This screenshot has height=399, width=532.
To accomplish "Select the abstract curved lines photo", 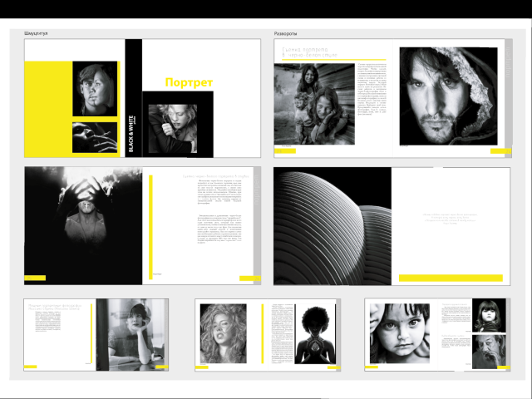I will pyautogui.click(x=332, y=226).
